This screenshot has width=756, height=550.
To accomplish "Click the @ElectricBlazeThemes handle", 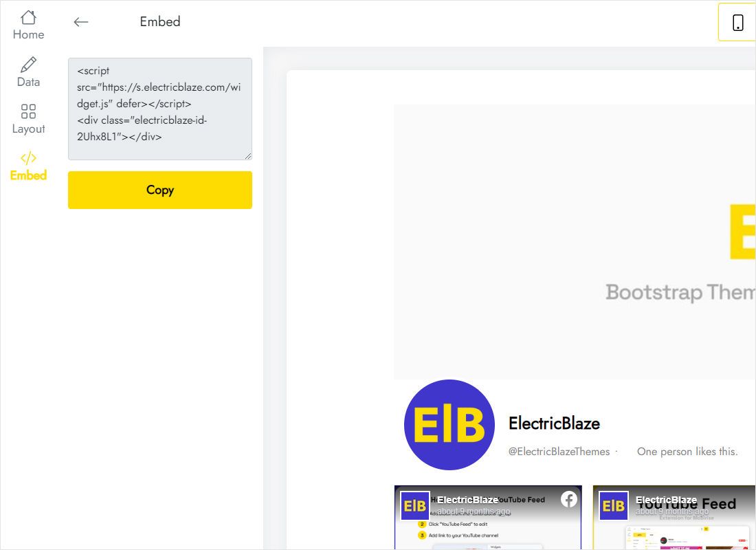I will pos(559,452).
